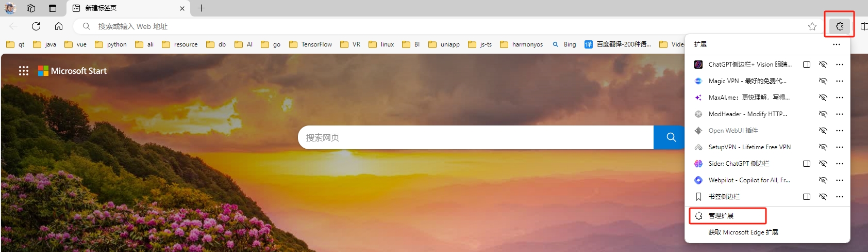Open Get Microsoft Edge extensions link
This screenshot has width=868, height=252.
743,232
